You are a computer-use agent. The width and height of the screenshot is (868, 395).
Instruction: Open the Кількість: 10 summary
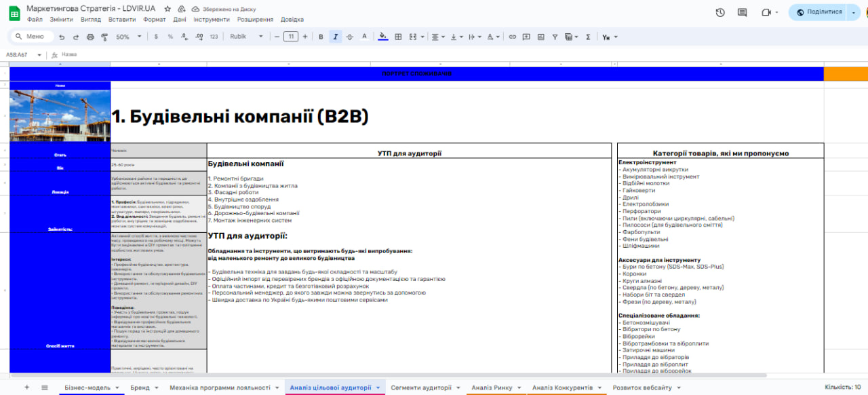(843, 388)
